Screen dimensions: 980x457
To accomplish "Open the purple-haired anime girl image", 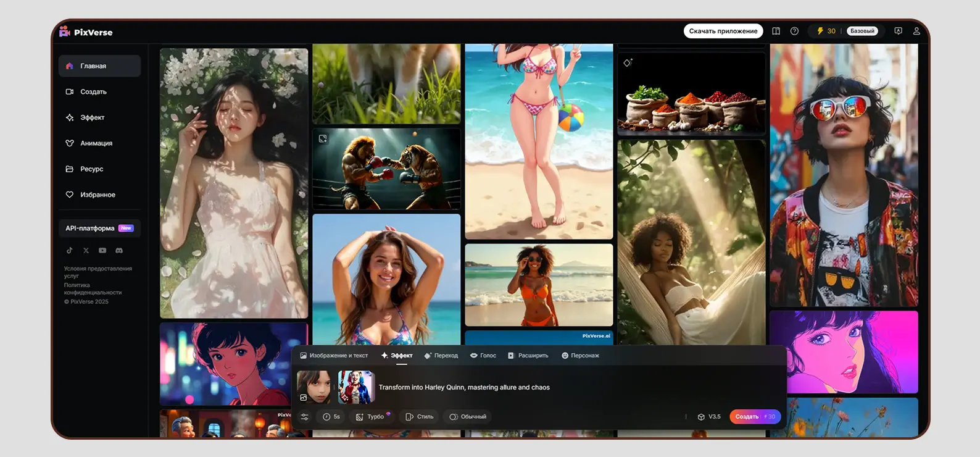I will pos(844,352).
